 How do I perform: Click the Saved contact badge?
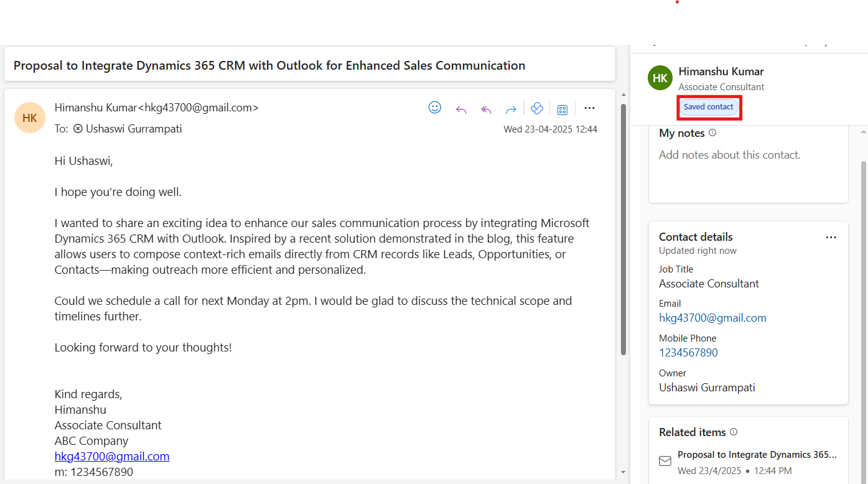click(x=709, y=107)
